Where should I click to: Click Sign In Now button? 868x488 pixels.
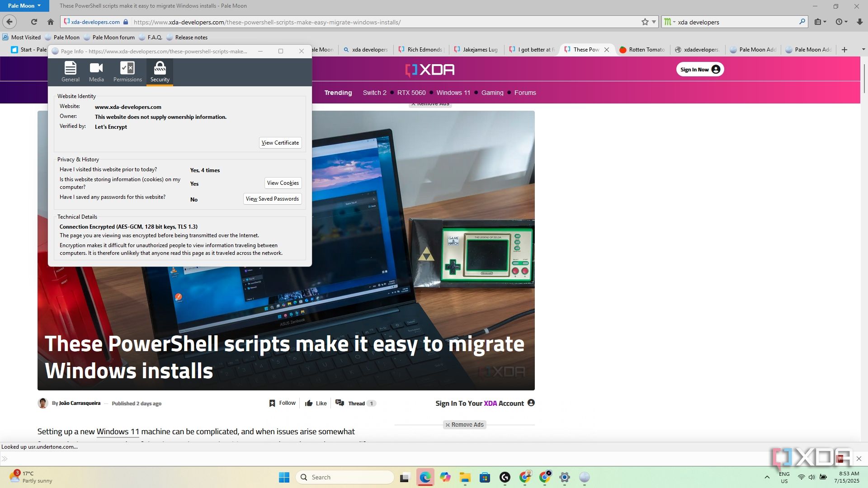[x=700, y=69]
